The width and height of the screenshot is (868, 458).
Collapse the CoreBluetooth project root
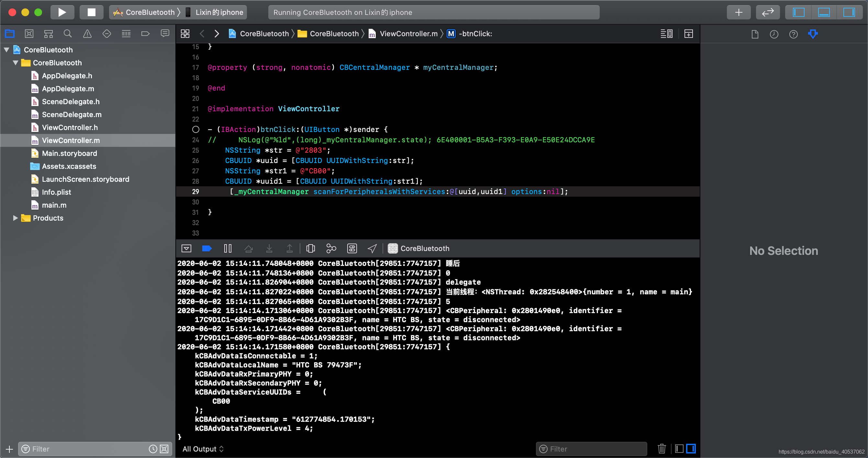tap(6, 50)
